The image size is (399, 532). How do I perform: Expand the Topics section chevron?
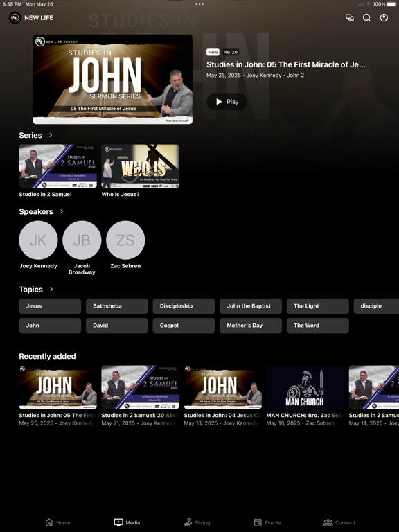pyautogui.click(x=51, y=289)
